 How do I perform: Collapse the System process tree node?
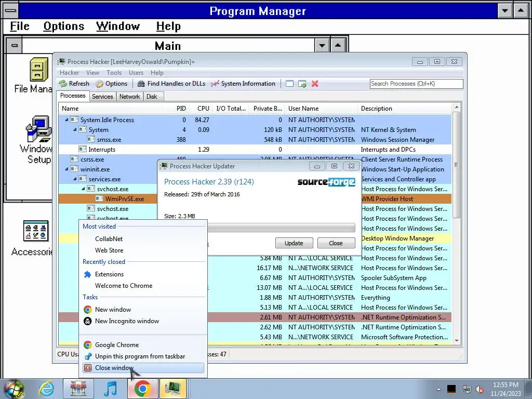tap(75, 129)
